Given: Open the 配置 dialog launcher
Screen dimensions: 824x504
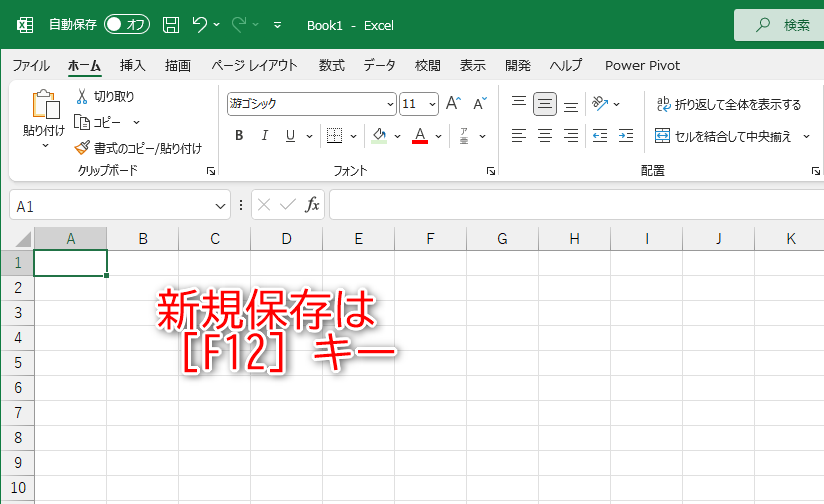Looking at the screenshot, I should [816, 171].
